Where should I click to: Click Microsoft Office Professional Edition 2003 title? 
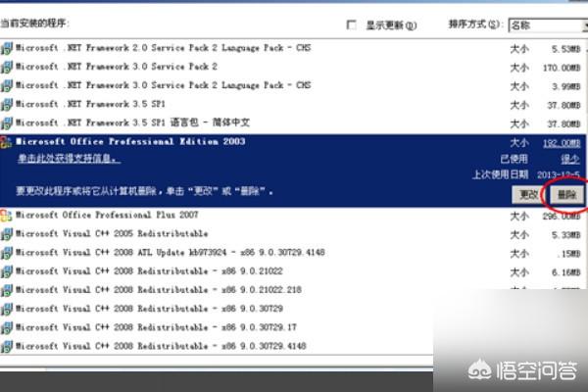(130, 142)
